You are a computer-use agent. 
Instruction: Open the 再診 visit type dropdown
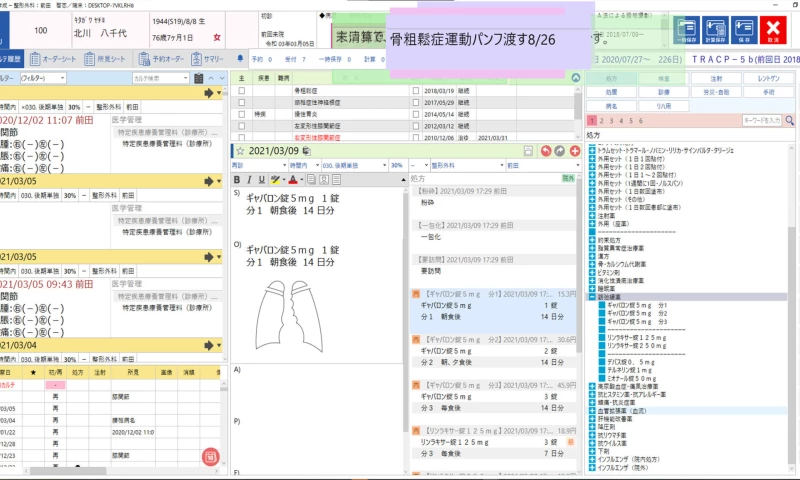click(259, 165)
